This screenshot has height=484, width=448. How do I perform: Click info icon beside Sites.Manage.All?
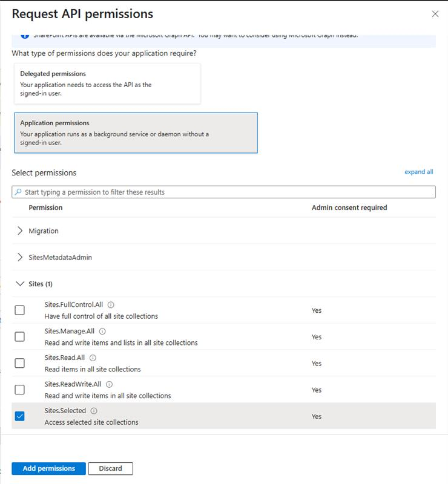(x=102, y=331)
